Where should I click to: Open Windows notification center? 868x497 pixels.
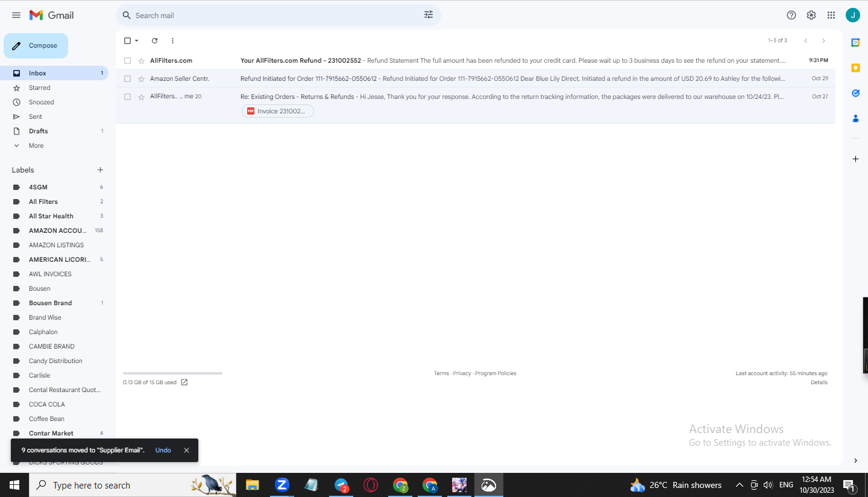pos(849,485)
